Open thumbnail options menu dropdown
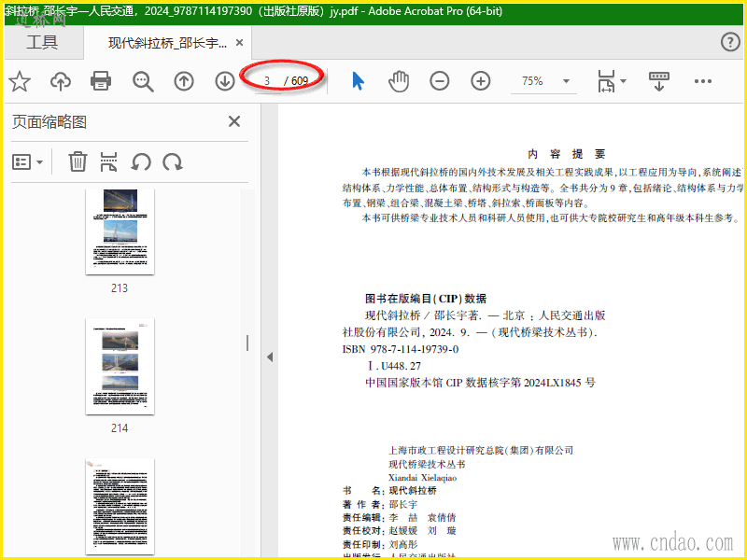Screen dimensions: 747x560 click(27, 162)
